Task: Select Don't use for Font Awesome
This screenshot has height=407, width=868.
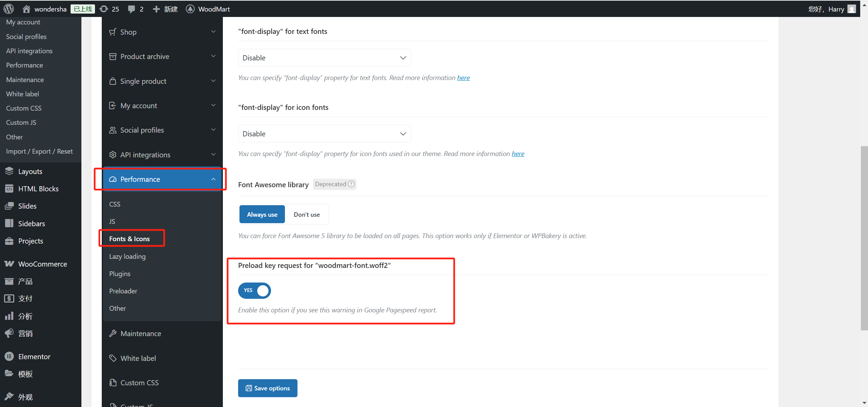Action: tap(307, 214)
